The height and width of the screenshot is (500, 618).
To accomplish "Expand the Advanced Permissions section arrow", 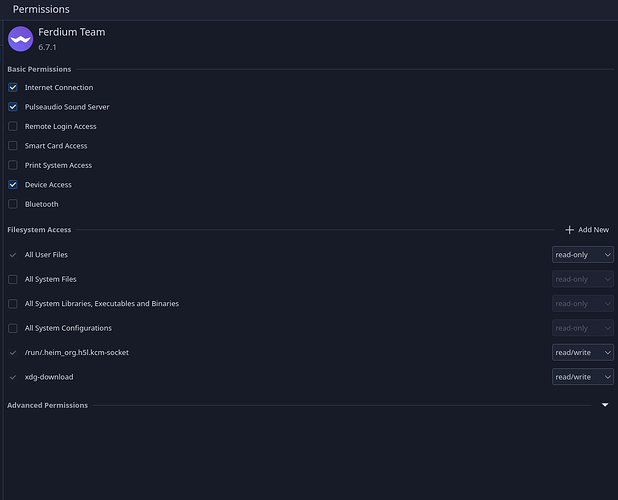I will point(605,405).
